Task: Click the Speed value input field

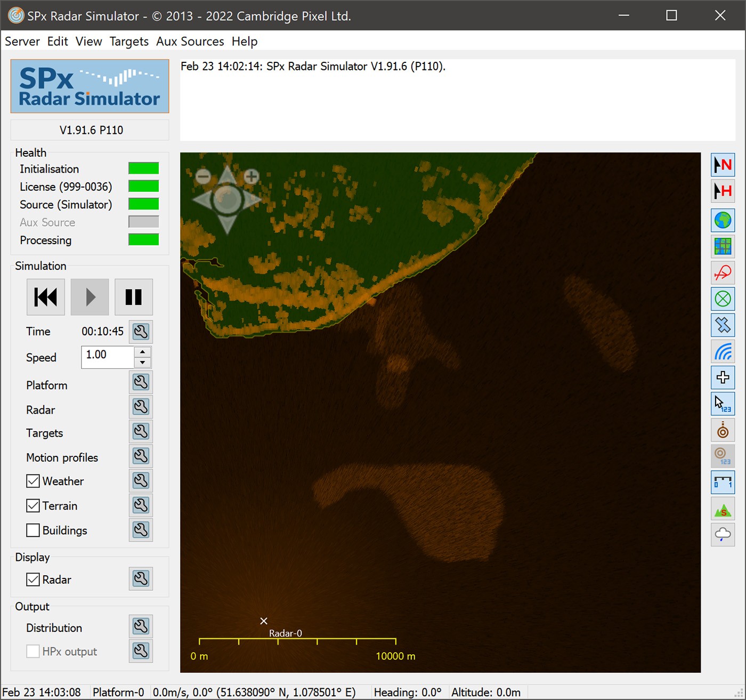Action: [x=107, y=356]
